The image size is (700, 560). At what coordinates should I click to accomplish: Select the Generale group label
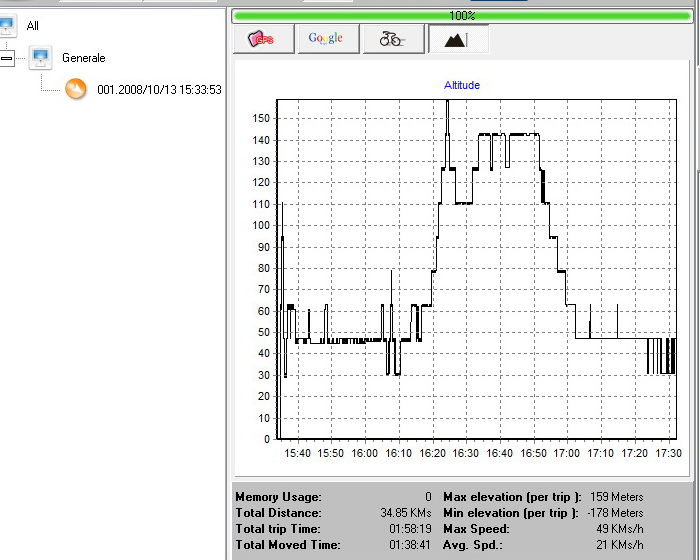[83, 58]
